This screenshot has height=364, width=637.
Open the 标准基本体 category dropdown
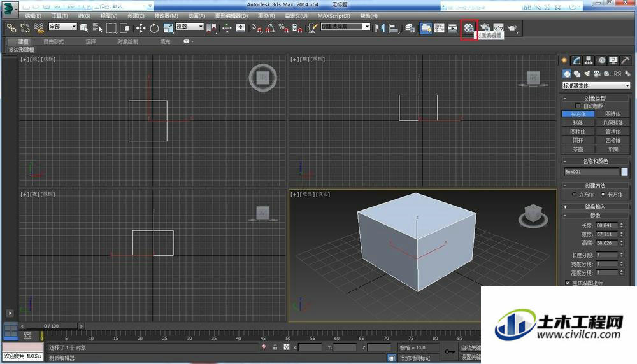[596, 86]
